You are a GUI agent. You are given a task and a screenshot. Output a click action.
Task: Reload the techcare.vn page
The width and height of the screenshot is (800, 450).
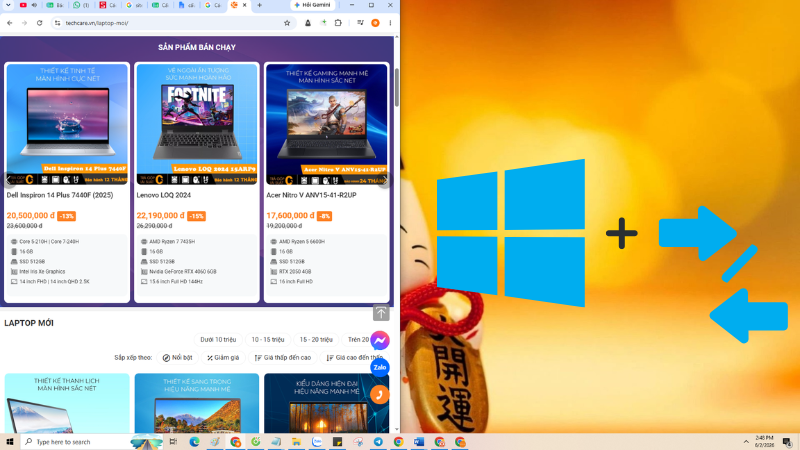tap(39, 23)
